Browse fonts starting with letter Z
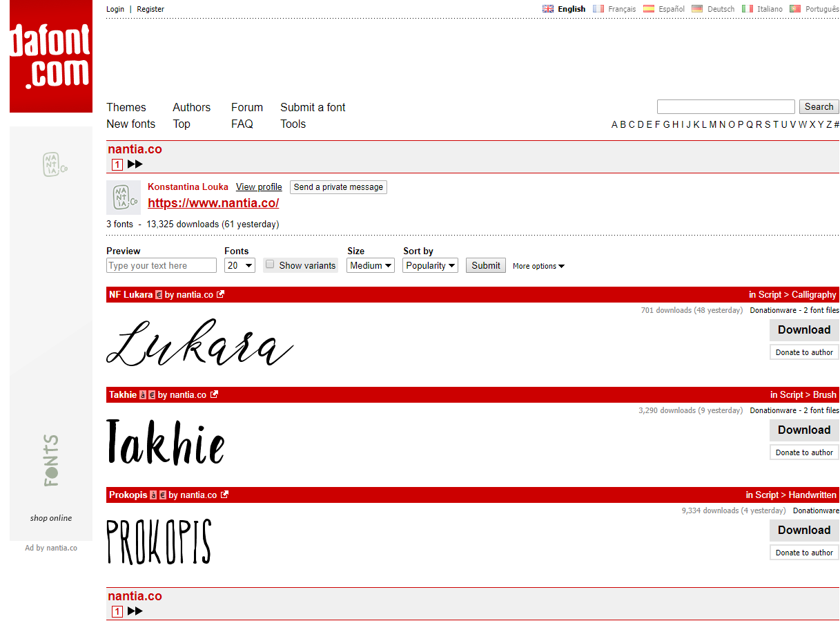The height and width of the screenshot is (621, 840). pos(829,124)
